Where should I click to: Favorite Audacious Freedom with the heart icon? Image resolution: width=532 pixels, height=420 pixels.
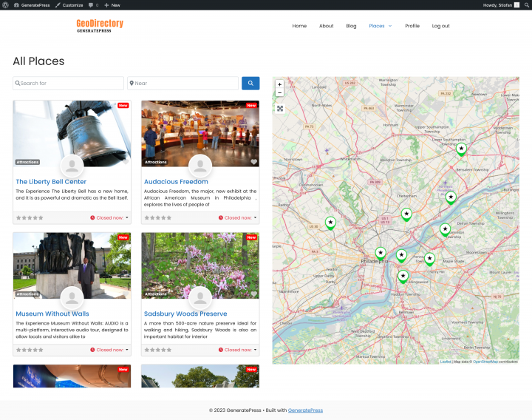[x=253, y=162]
